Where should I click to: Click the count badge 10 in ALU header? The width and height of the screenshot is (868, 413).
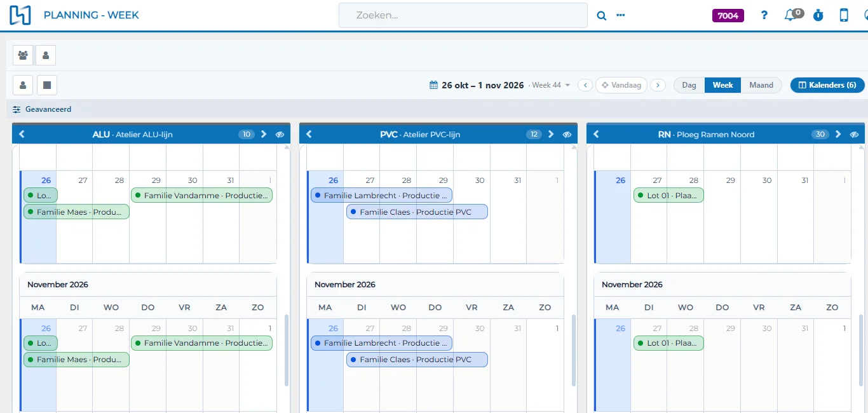[x=246, y=135]
